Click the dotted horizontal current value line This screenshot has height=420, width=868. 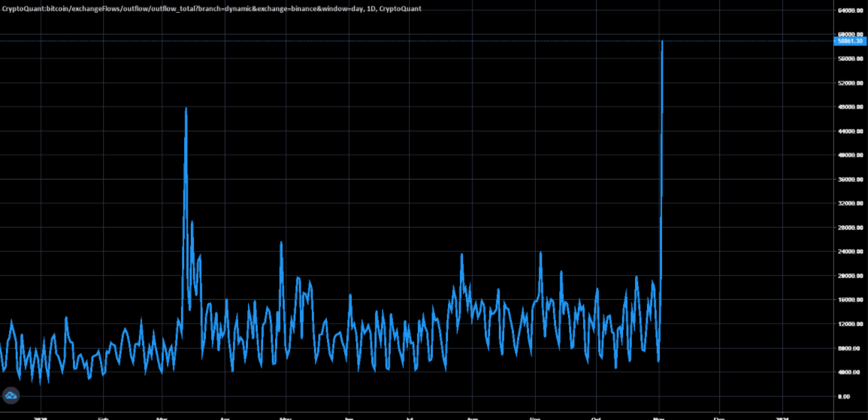coord(376,41)
